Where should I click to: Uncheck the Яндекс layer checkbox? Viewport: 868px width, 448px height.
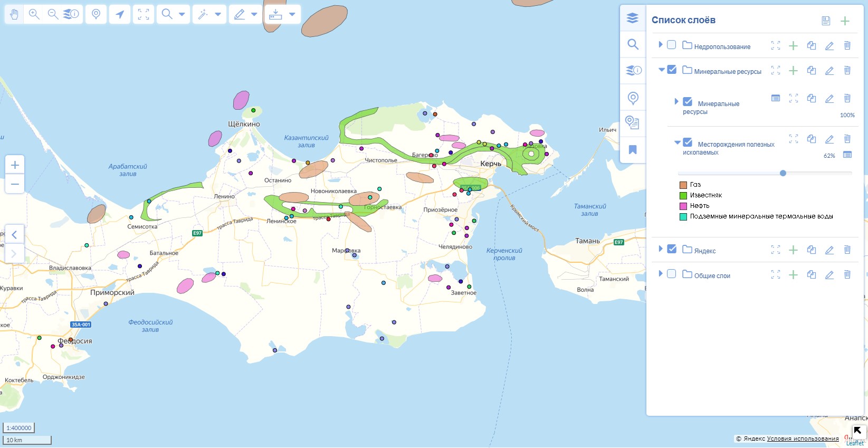(671, 249)
